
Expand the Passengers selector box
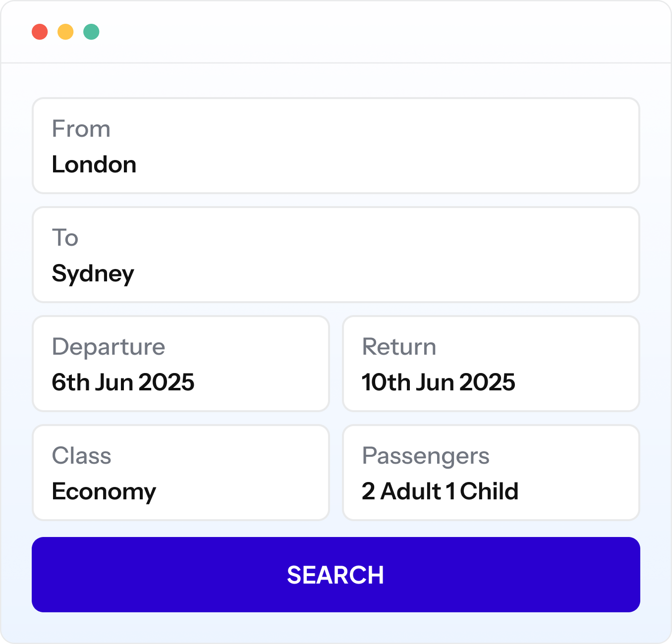(491, 473)
